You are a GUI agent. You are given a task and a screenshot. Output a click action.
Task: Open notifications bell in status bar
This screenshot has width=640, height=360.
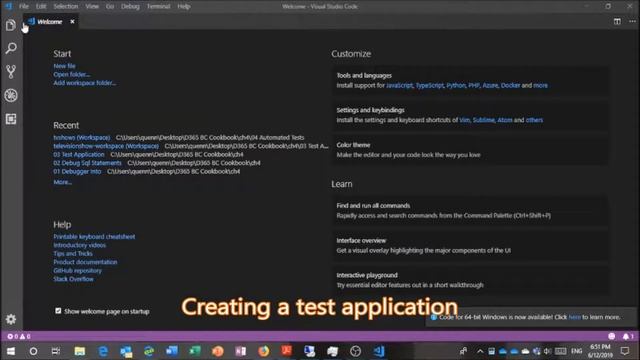[627, 336]
